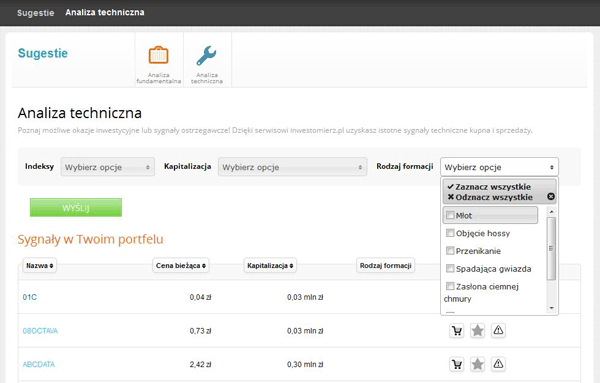Click the Sygnały w Twoim portfelu heading
Image resolution: width=600 pixels, height=383 pixels.
(90, 240)
